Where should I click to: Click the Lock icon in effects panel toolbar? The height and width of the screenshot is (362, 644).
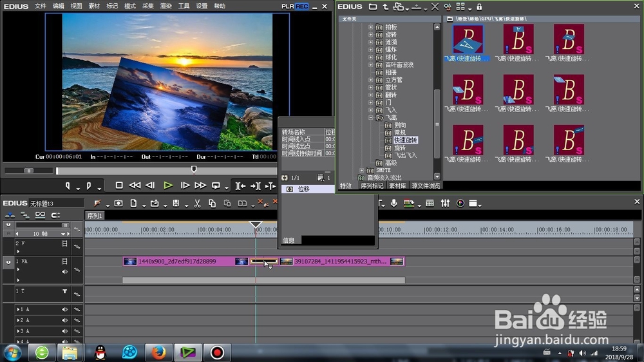click(479, 6)
